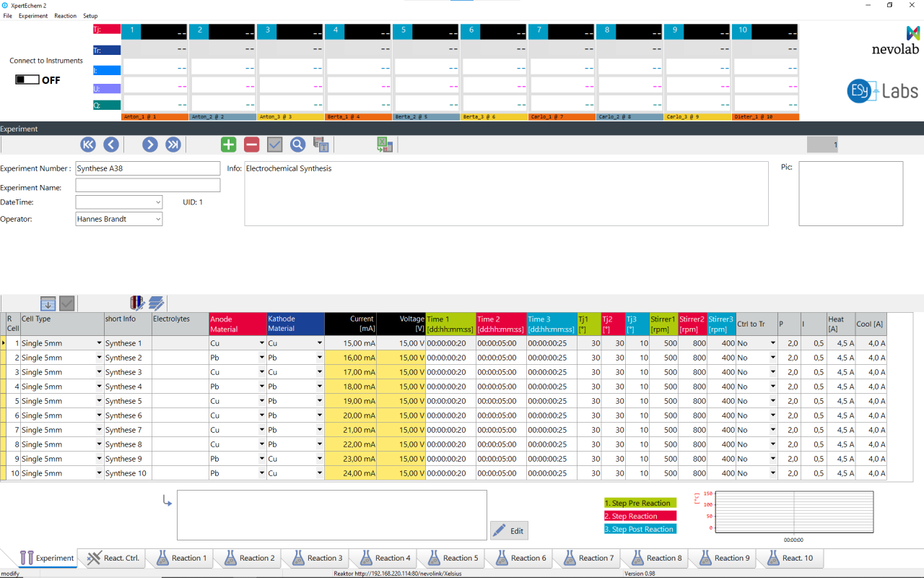Click the gray checkmark in experiment toolbar

(274, 144)
